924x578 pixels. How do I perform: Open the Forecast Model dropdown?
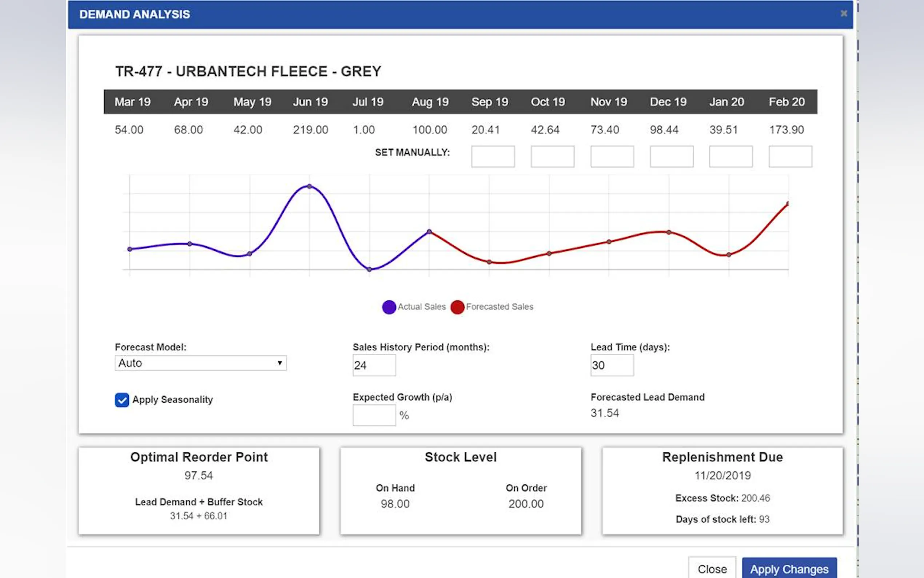pos(200,363)
